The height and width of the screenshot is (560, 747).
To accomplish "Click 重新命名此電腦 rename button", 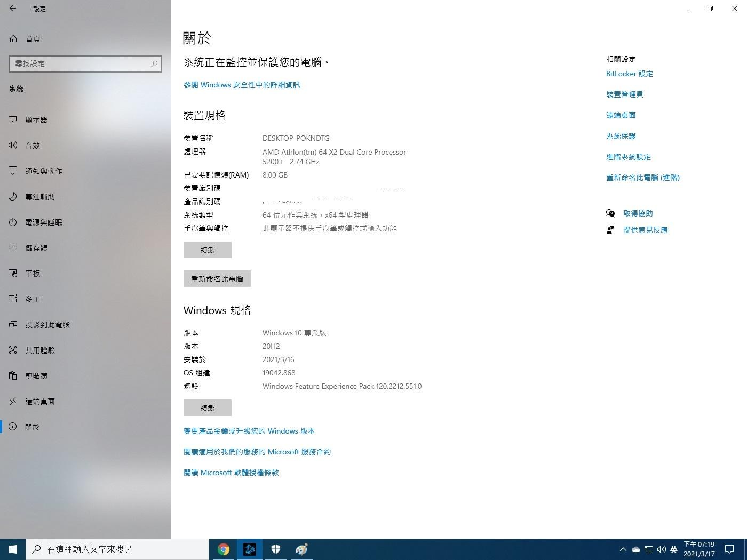I will click(217, 278).
